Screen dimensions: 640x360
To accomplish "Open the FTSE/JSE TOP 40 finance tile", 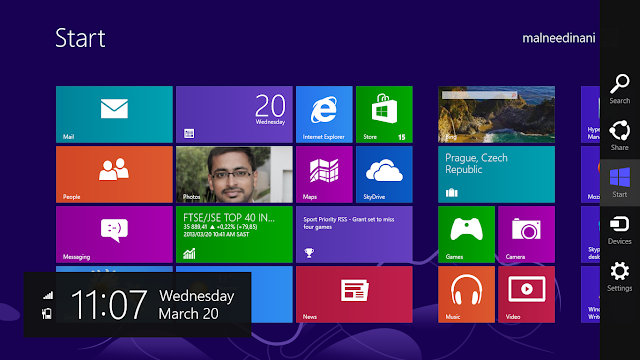I will 234,234.
